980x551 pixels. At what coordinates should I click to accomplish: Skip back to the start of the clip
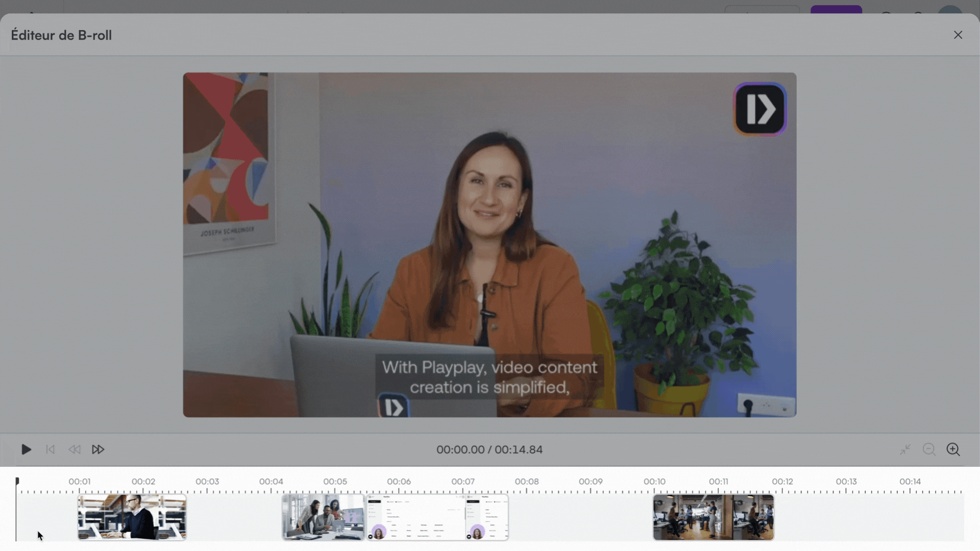click(x=50, y=449)
